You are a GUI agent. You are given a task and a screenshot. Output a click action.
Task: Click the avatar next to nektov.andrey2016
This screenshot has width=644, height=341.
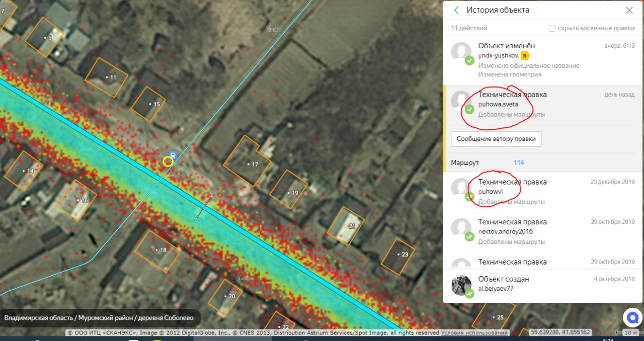click(461, 228)
